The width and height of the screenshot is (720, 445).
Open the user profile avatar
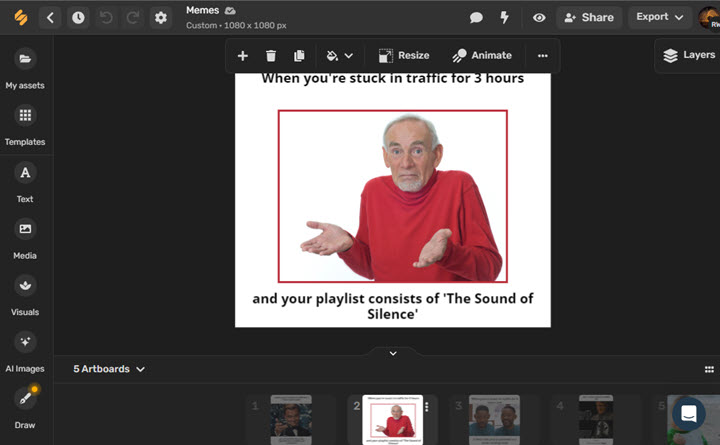(709, 18)
